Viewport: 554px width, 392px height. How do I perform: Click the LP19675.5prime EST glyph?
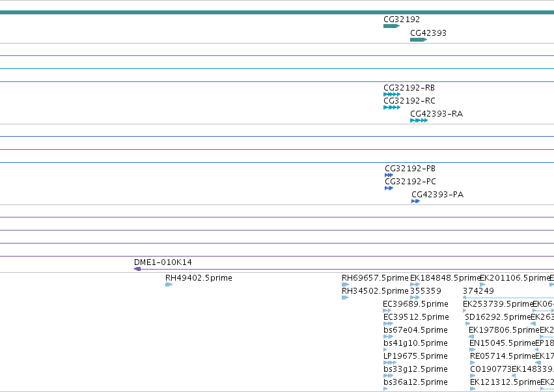[390, 363]
